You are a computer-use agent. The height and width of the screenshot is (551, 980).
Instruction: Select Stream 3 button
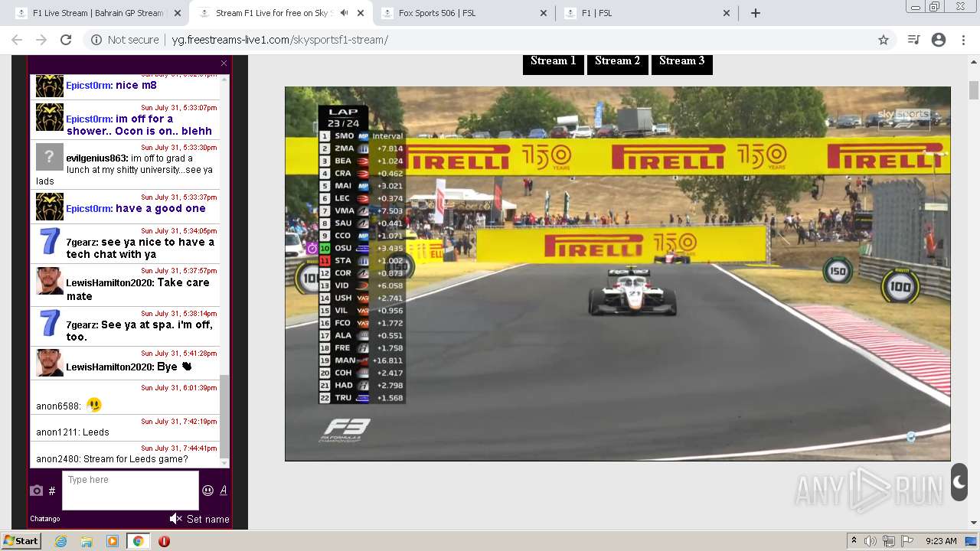click(682, 62)
